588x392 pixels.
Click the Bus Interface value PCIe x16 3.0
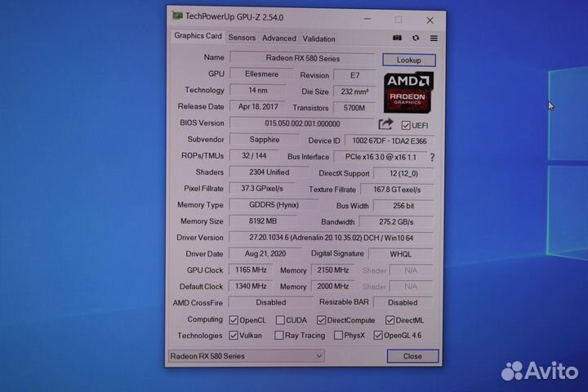point(381,157)
